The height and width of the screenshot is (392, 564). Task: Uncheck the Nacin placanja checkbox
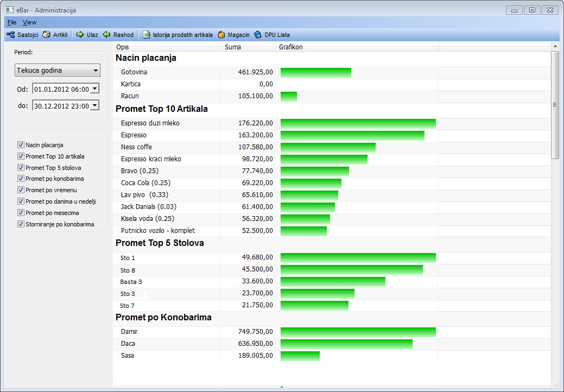point(21,145)
